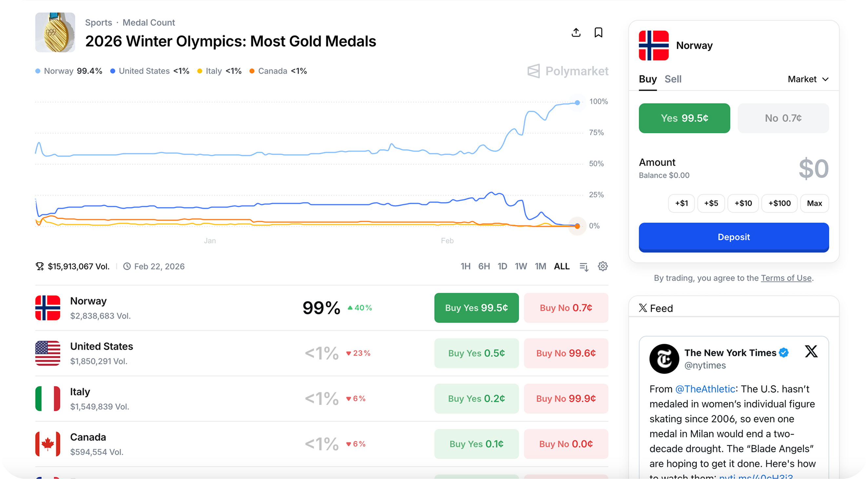Switch to the Sell tab
The width and height of the screenshot is (868, 479).
point(673,79)
